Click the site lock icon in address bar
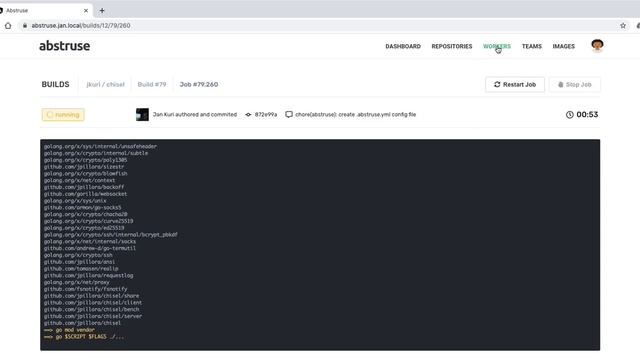This screenshot has width=640, height=360. pyautogui.click(x=25, y=25)
